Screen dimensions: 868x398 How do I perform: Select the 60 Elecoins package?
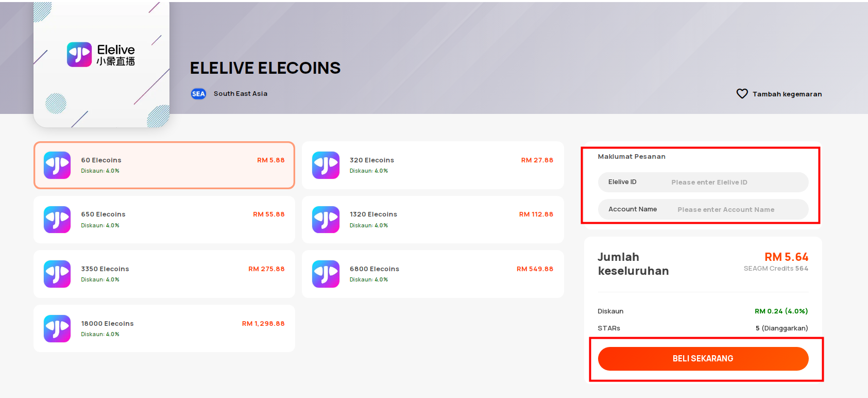coord(164,165)
